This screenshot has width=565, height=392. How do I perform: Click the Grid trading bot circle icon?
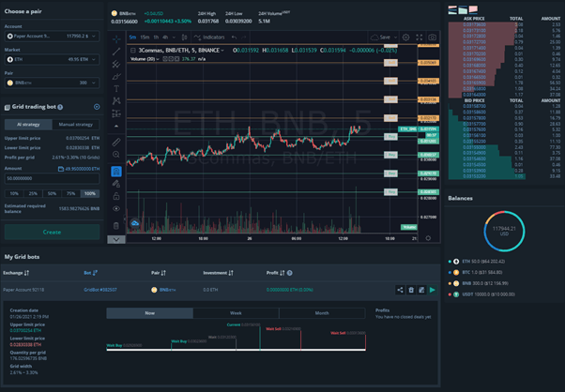pyautogui.click(x=97, y=107)
